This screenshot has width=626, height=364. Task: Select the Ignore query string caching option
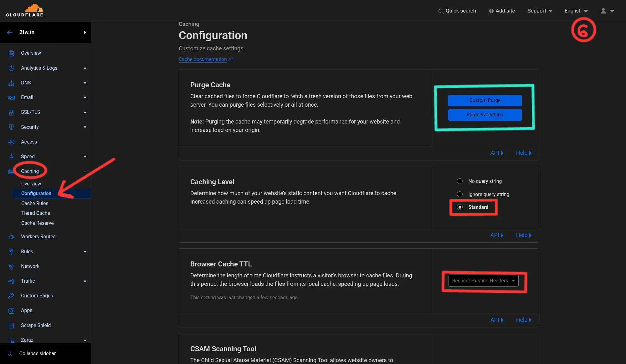click(x=459, y=194)
